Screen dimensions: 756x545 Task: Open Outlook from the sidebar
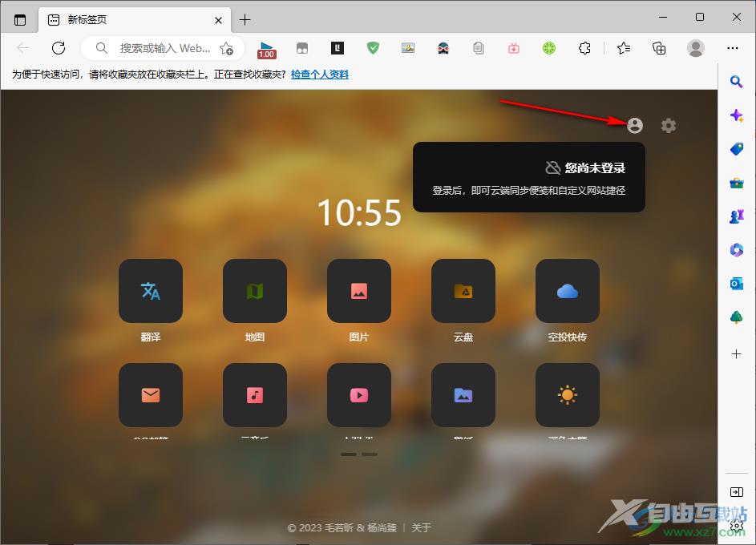tap(736, 283)
